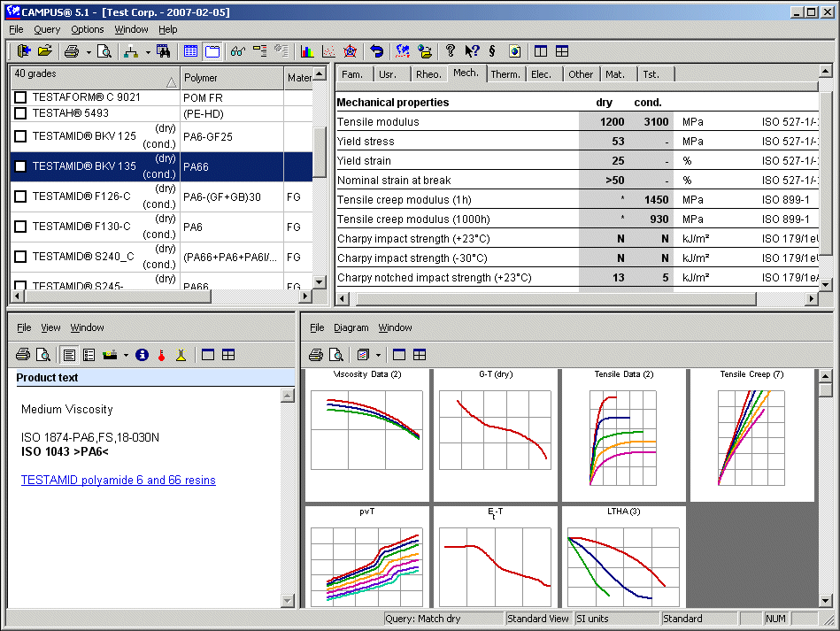The image size is (840, 631).
Task: Click the blue info icon in product text toolbar
Action: pos(142,355)
